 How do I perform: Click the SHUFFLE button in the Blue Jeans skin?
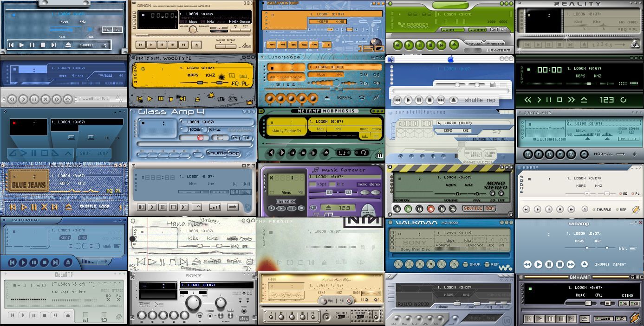pyautogui.click(x=87, y=207)
